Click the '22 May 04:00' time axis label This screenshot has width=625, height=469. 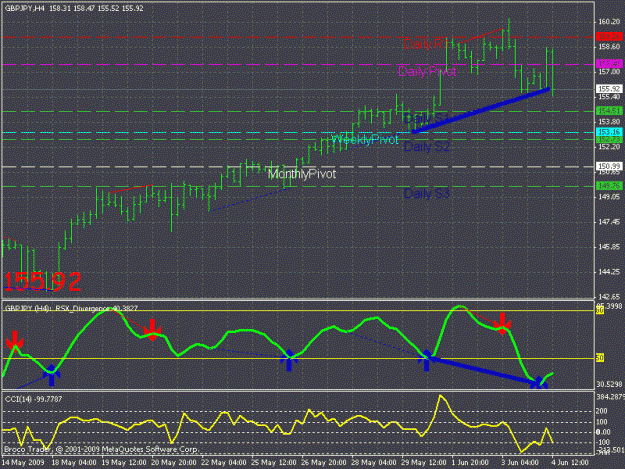click(224, 463)
